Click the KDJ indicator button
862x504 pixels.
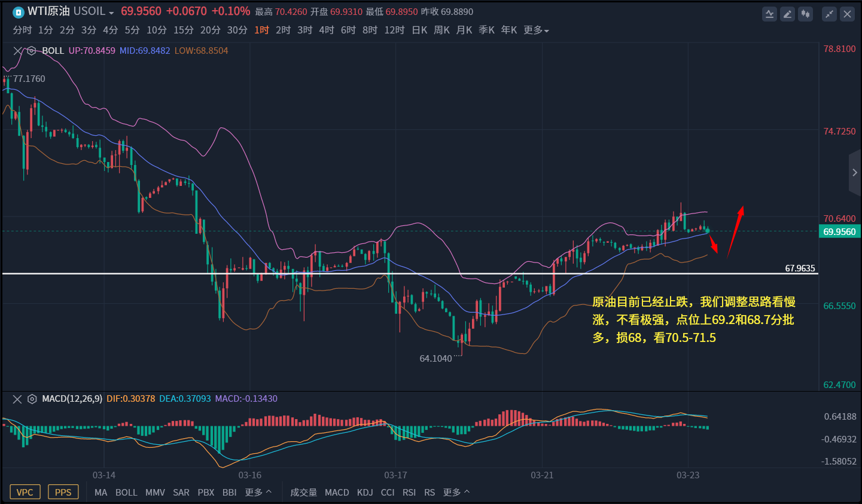(364, 492)
